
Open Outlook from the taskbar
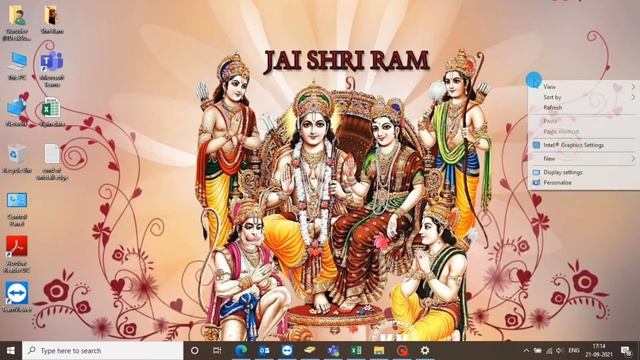(x=264, y=351)
